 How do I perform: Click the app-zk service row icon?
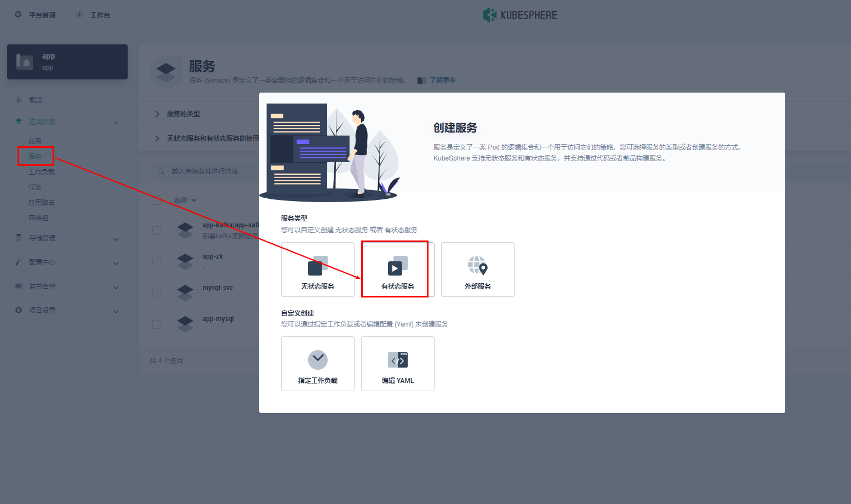(x=185, y=262)
